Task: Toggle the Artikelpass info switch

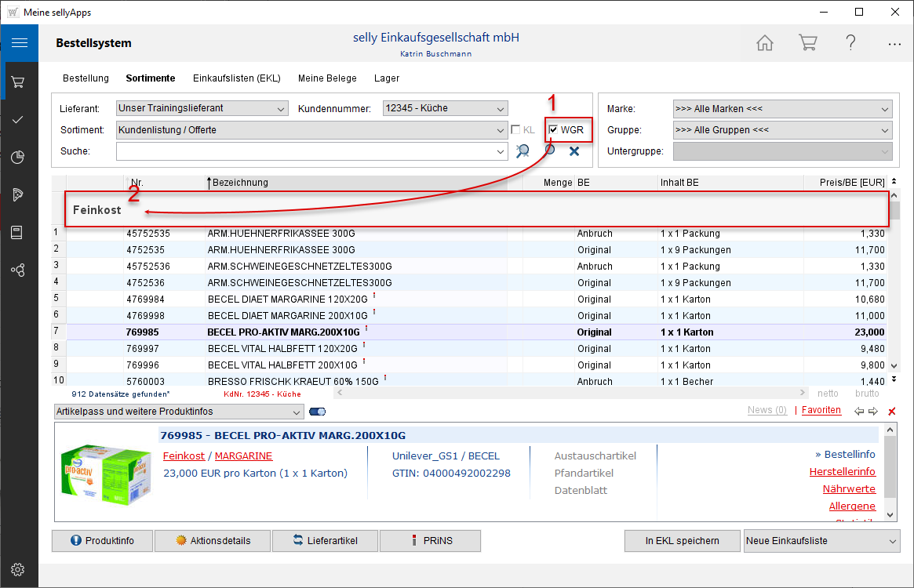Action: click(x=318, y=412)
